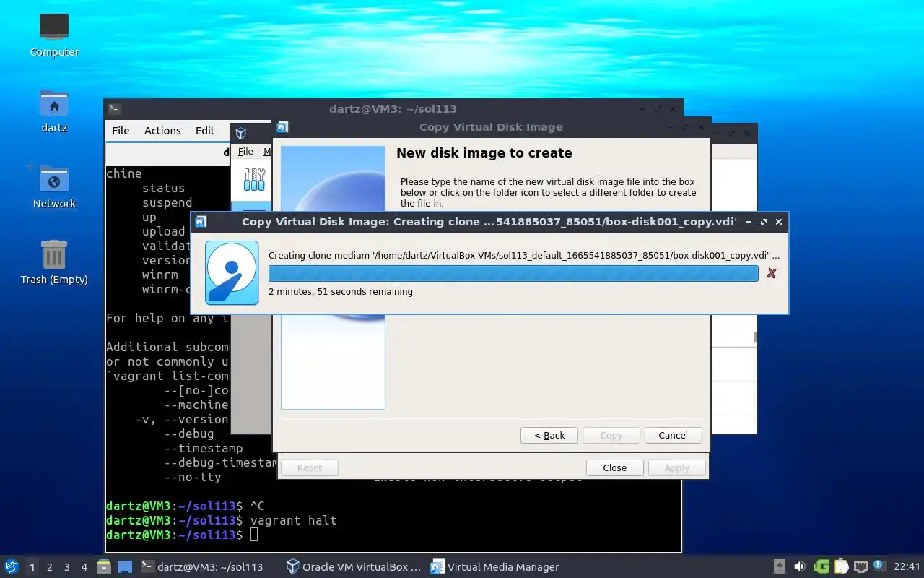Open the start menu on the taskbar
924x578 pixels.
point(12,566)
